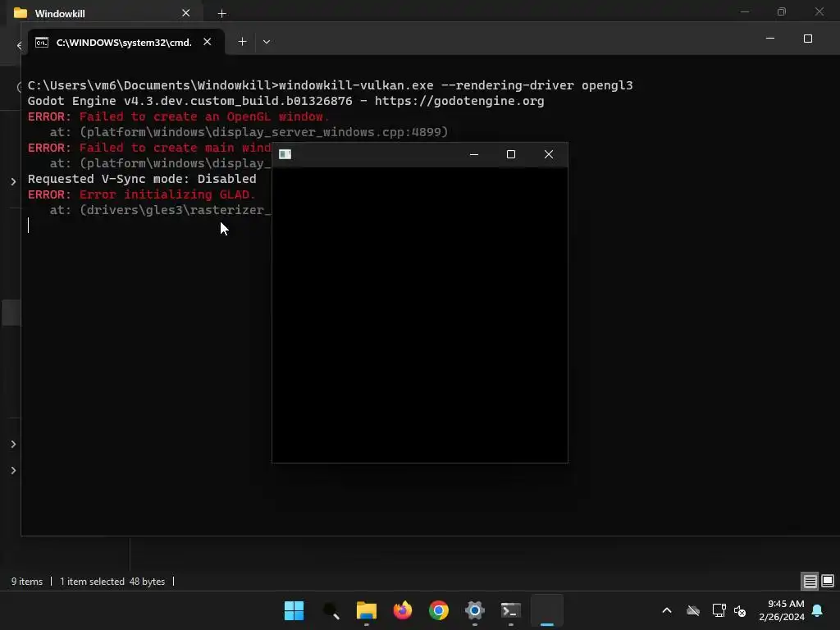This screenshot has height=630, width=840.
Task: Switch Explorer to large thumbnails view
Action: click(x=828, y=581)
